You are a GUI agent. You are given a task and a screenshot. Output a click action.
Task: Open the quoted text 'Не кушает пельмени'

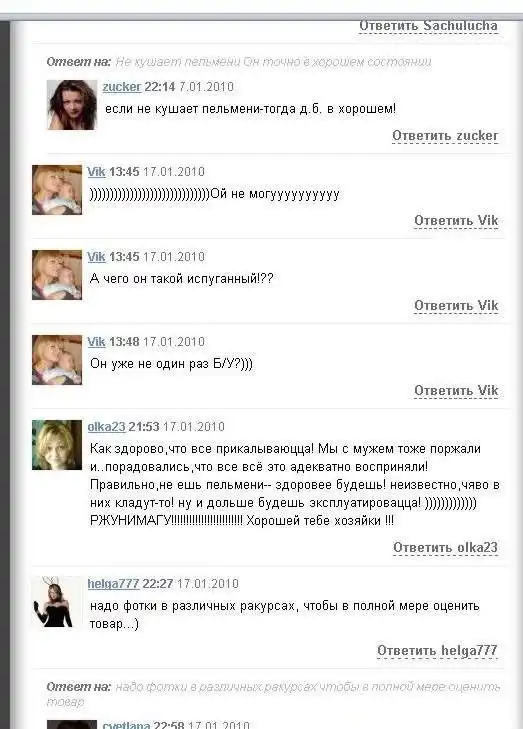pos(273,62)
